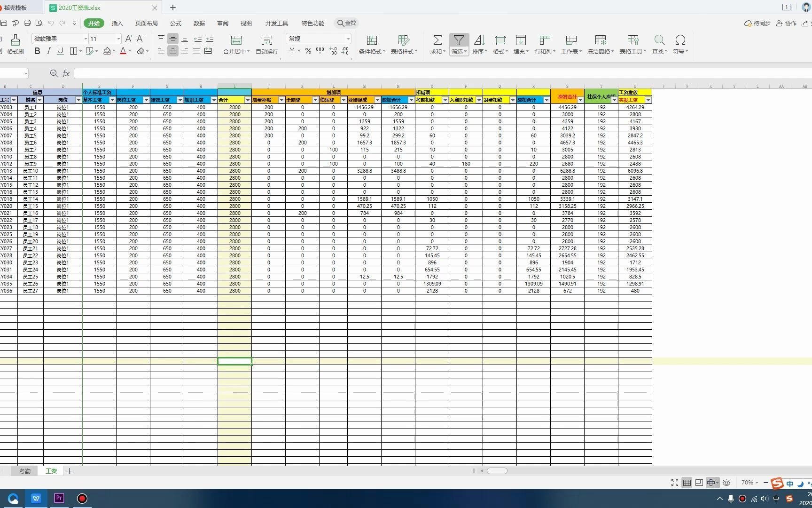This screenshot has height=508, width=812.
Task: Click the print icon in quick access
Action: pyautogui.click(x=27, y=23)
